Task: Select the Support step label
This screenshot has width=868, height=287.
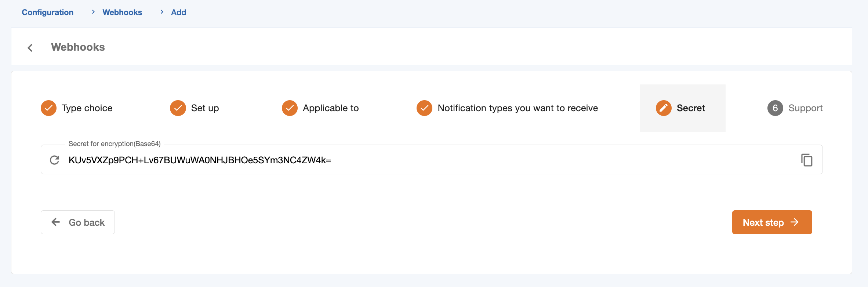Action: [805, 108]
